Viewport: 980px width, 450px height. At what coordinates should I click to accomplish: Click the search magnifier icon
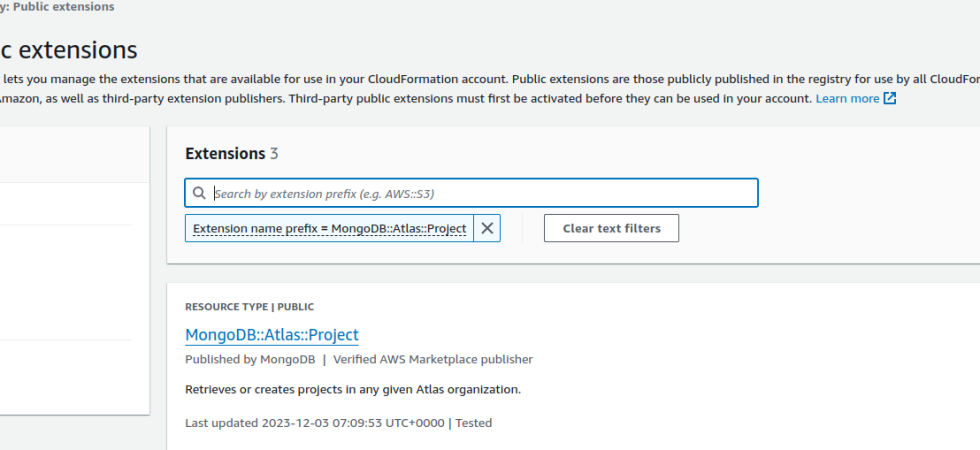click(x=199, y=193)
